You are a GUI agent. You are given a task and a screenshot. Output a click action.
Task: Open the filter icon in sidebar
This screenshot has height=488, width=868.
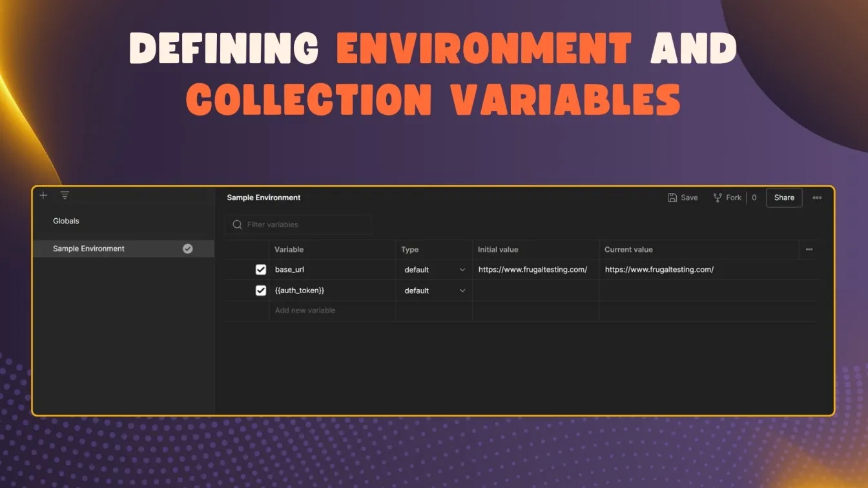pos(65,195)
